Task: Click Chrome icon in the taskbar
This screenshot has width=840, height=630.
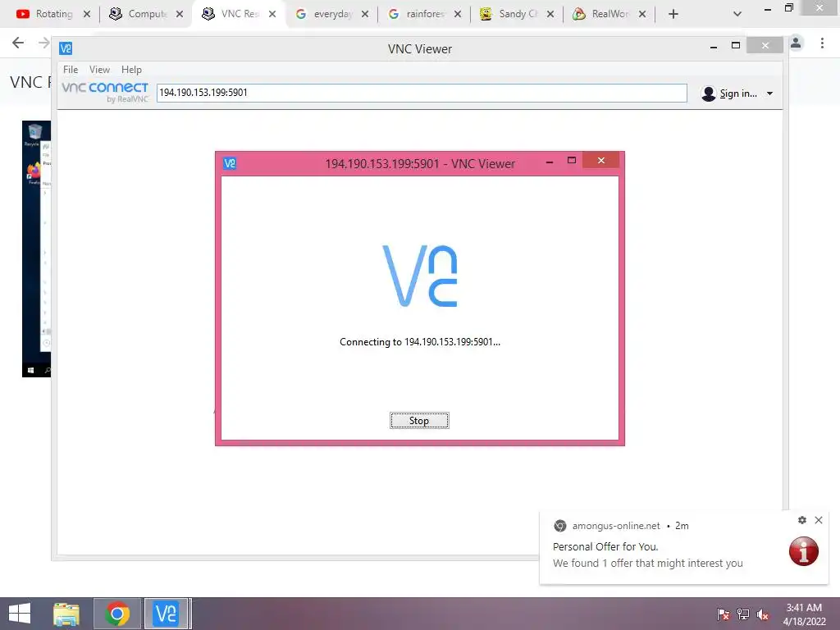Action: coord(117,614)
